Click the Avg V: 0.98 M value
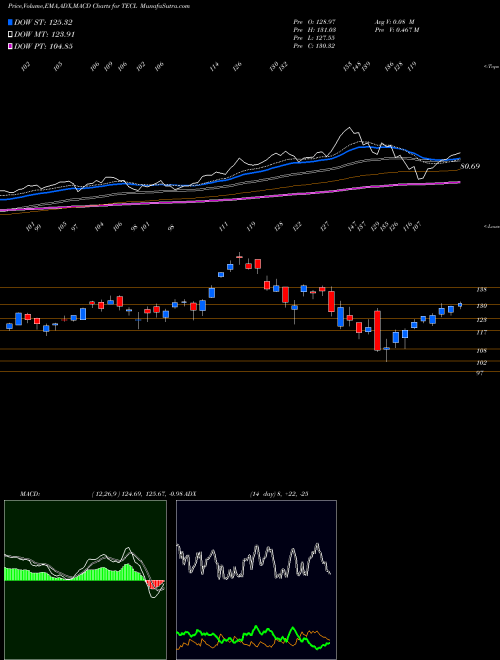Viewport: 500px width, 660px height. [x=394, y=22]
